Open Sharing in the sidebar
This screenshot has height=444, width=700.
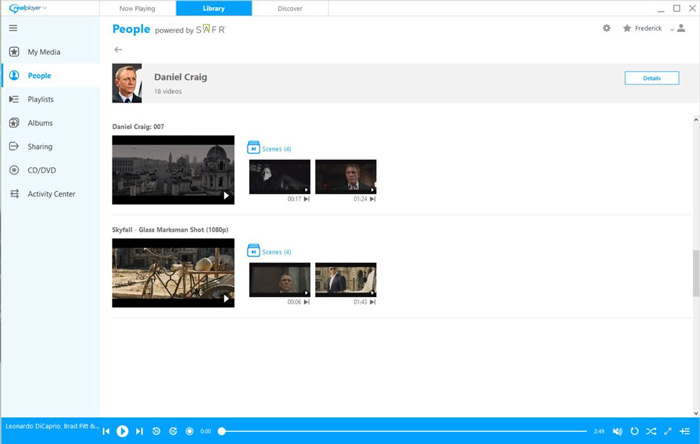point(41,146)
